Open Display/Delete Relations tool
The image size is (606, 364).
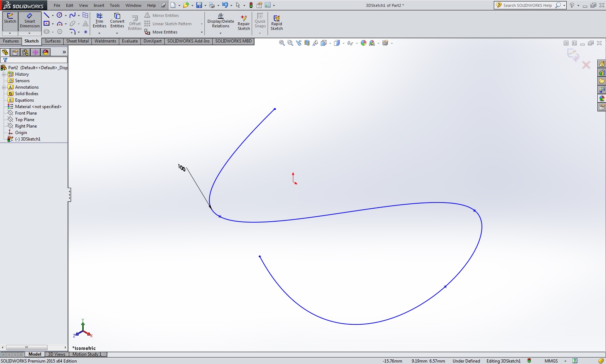220,21
